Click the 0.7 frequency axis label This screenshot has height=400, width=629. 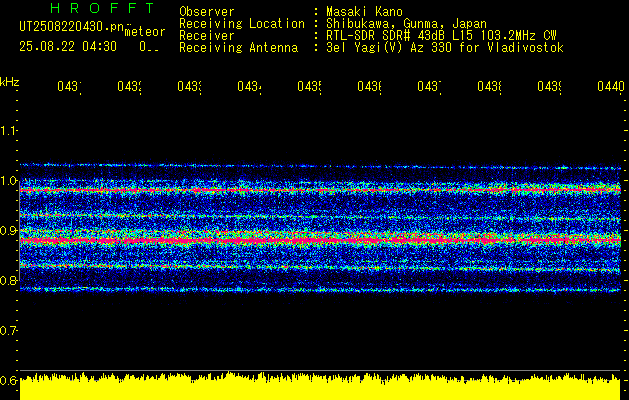[x=8, y=330]
